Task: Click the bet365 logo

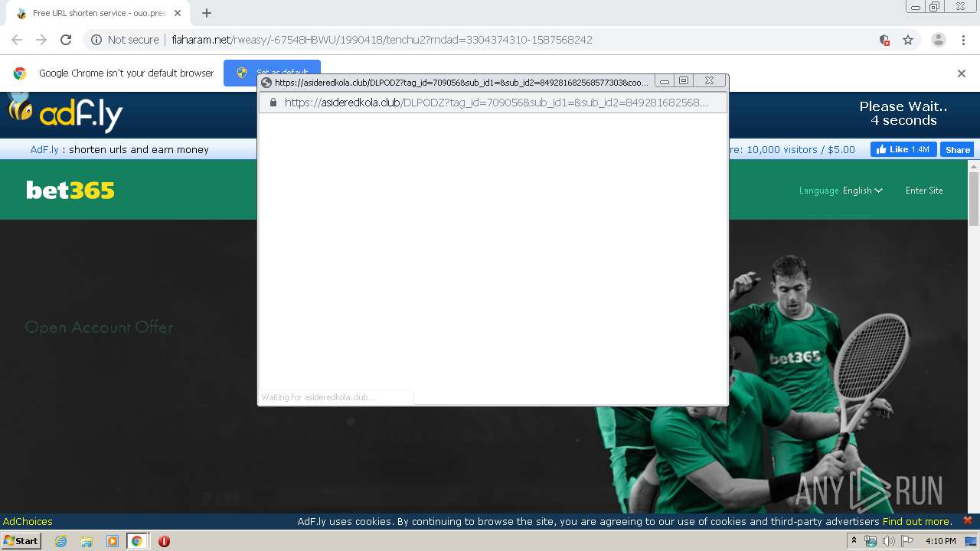Action: 70,190
